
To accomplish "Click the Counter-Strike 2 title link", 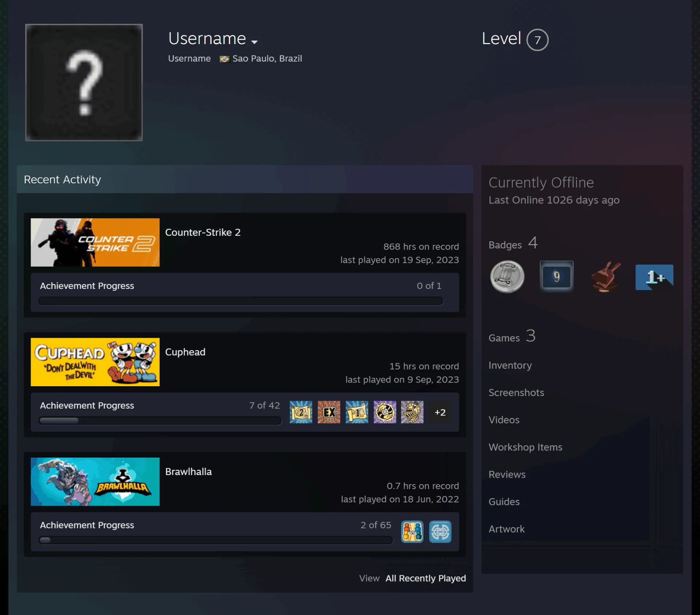I will (x=203, y=232).
